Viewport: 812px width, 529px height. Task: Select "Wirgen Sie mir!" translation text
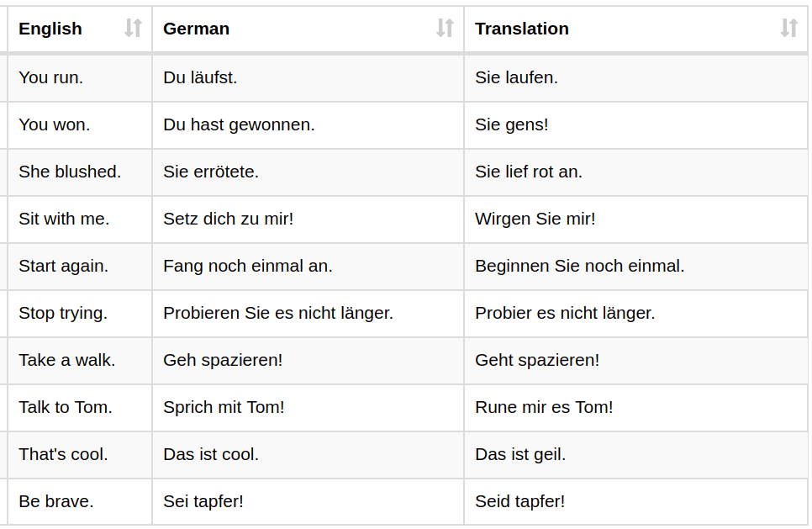[x=535, y=219]
